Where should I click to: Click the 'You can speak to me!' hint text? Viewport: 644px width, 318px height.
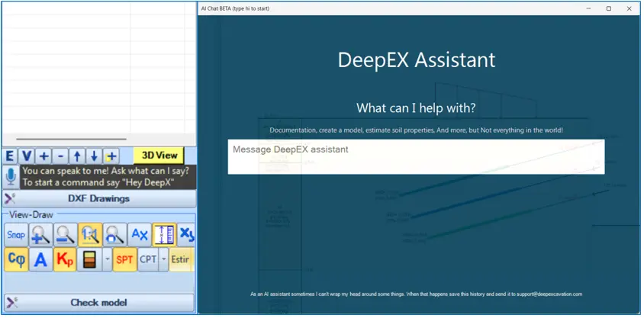105,170
